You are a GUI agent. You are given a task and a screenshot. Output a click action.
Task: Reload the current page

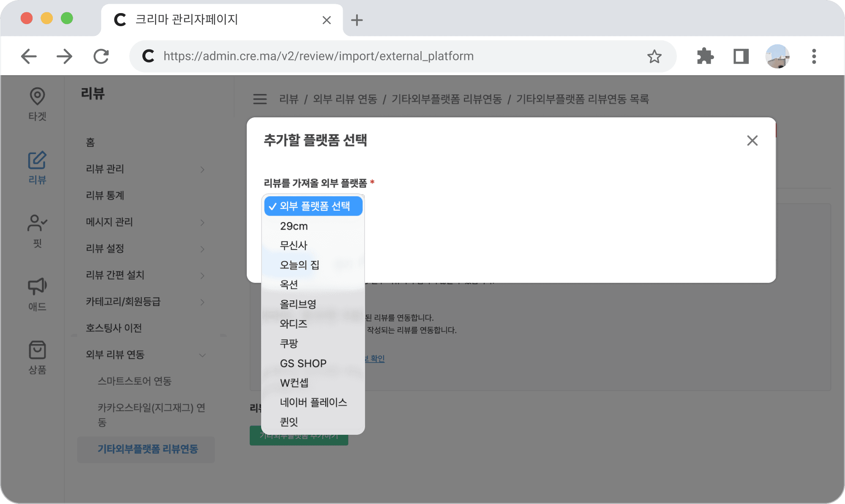(101, 56)
